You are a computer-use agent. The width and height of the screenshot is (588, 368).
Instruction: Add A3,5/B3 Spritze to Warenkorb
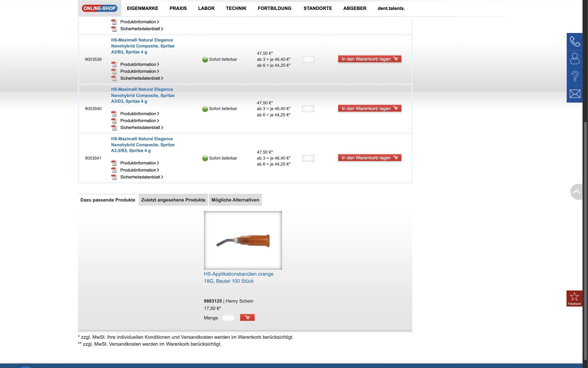click(x=369, y=158)
